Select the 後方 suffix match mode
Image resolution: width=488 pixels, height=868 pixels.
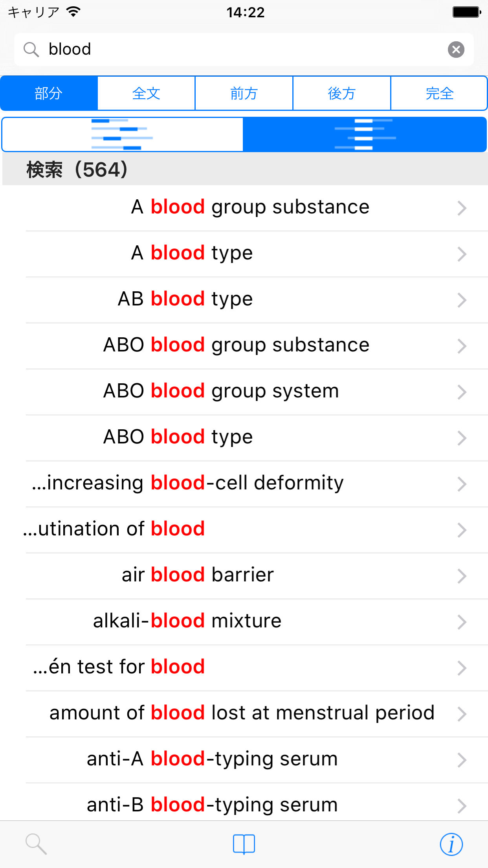(341, 93)
